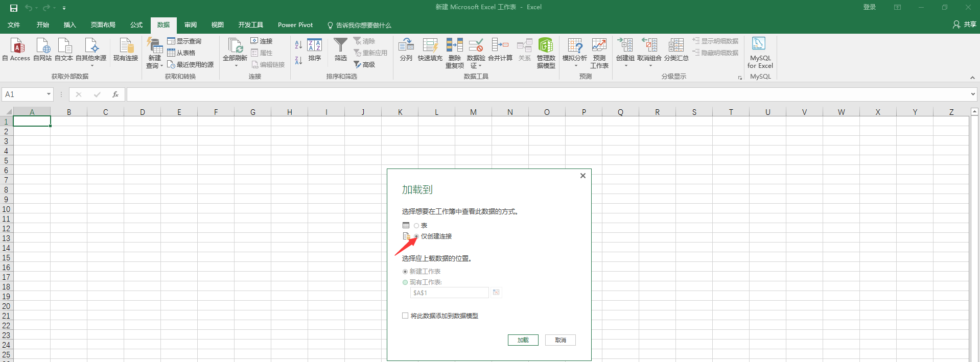Collapse the ribbon with the caret
Viewport: 980px width, 362px height.
tap(972, 78)
